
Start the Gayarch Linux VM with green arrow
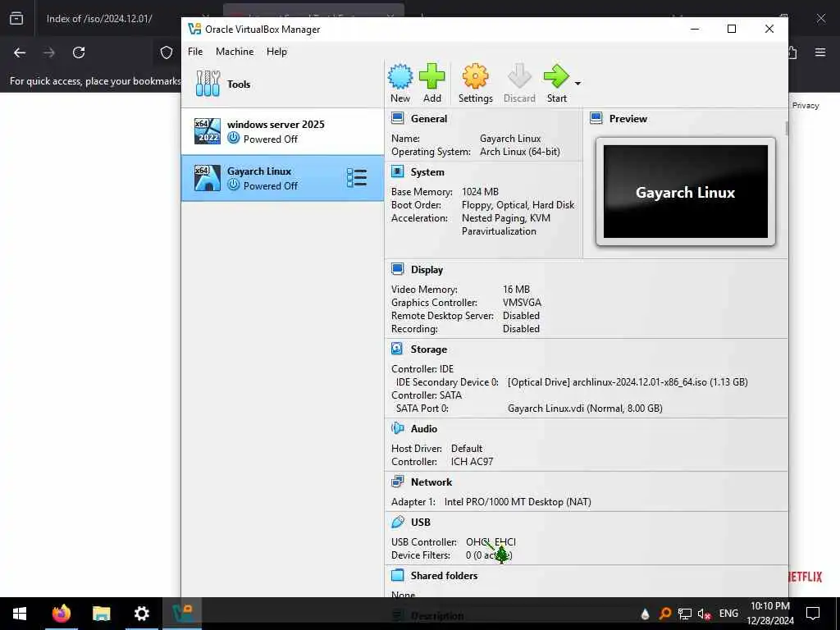click(x=556, y=83)
